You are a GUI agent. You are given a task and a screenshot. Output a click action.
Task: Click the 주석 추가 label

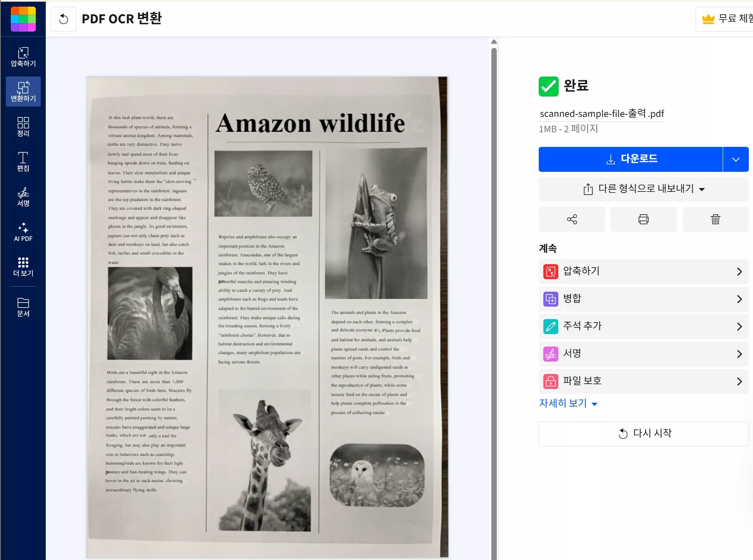tap(582, 326)
